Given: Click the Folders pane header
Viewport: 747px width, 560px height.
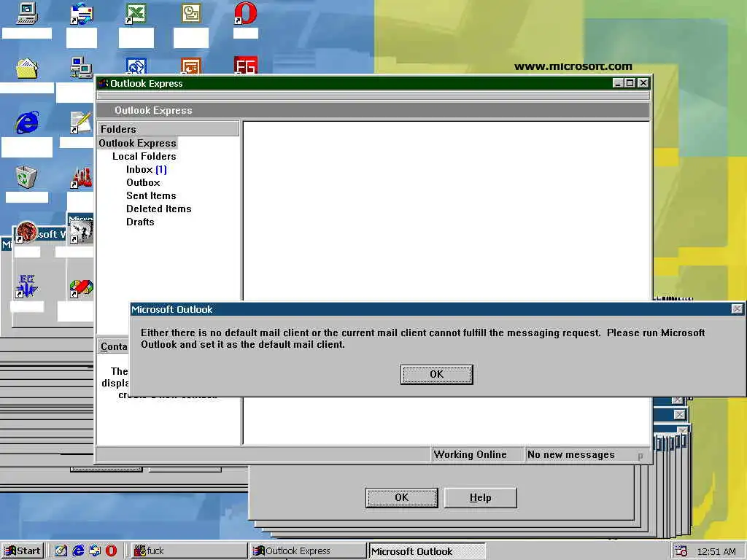Looking at the screenshot, I should [169, 129].
